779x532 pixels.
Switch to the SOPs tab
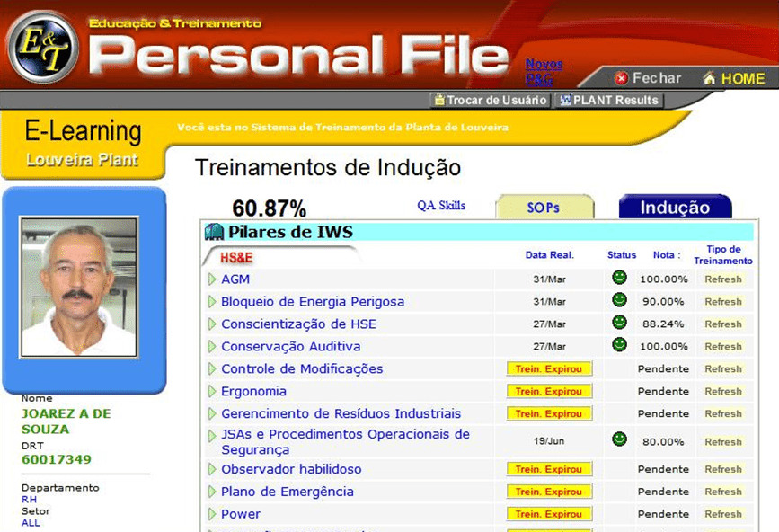(544, 208)
